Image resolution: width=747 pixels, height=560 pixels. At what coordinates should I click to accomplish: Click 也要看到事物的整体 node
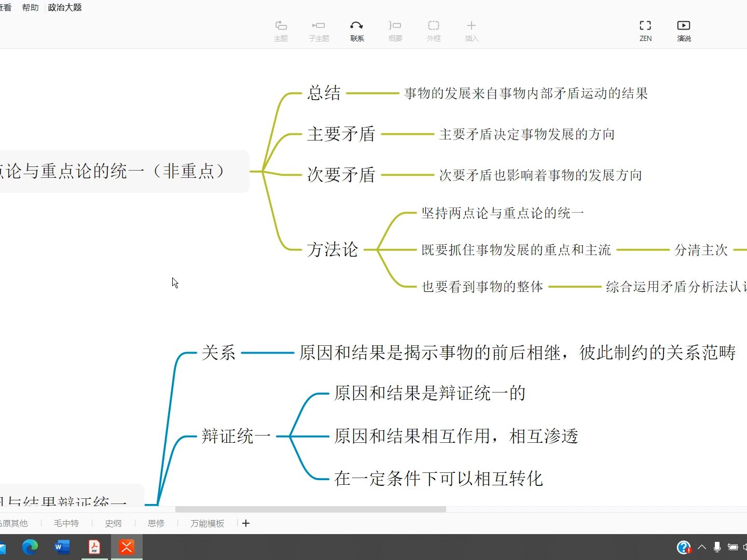(482, 287)
